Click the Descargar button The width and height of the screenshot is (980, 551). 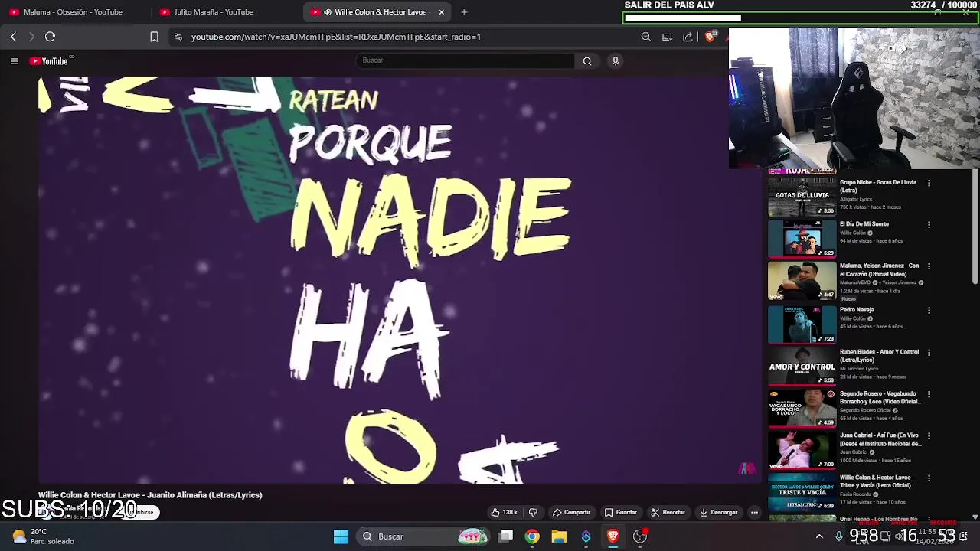(718, 512)
